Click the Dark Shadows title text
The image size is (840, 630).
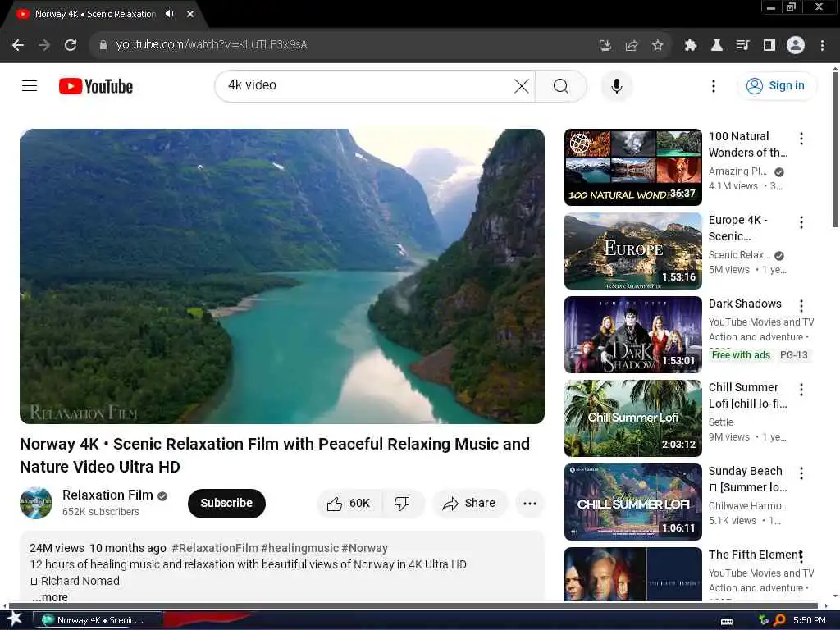click(x=745, y=304)
